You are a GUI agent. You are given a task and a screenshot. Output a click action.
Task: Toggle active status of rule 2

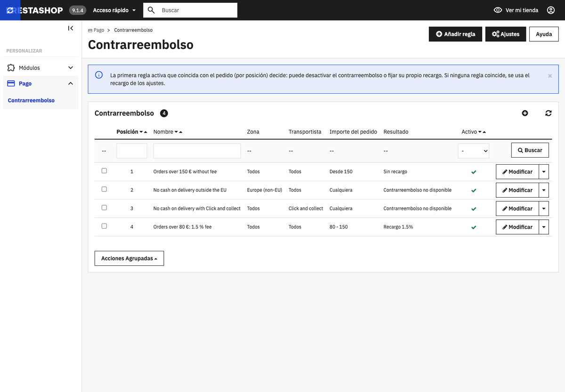pos(474,190)
